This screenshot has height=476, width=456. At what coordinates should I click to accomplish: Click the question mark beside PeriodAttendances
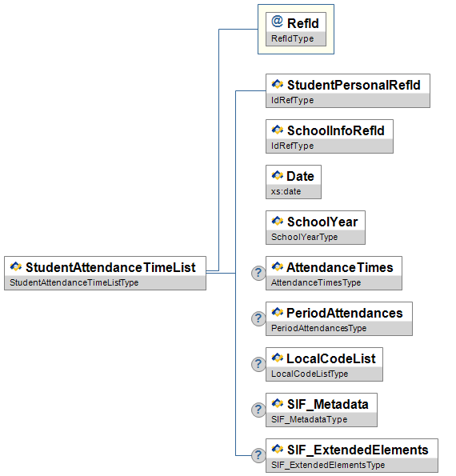(258, 318)
